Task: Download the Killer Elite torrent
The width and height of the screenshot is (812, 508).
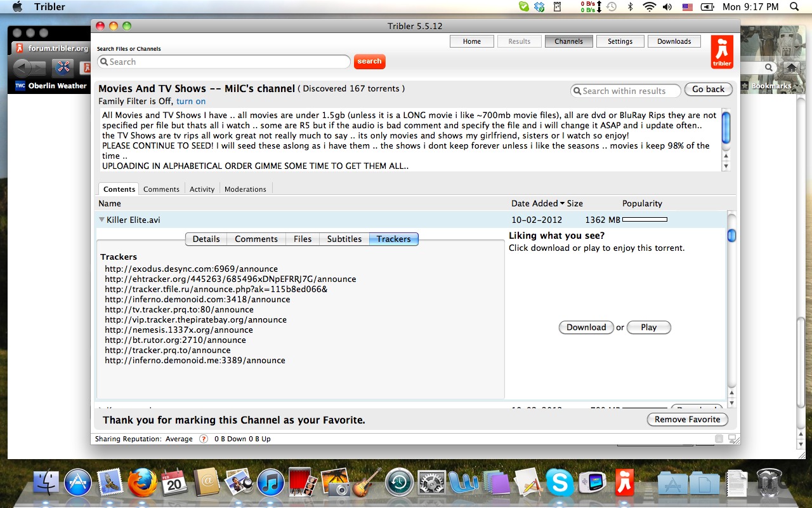Action: pos(586,328)
